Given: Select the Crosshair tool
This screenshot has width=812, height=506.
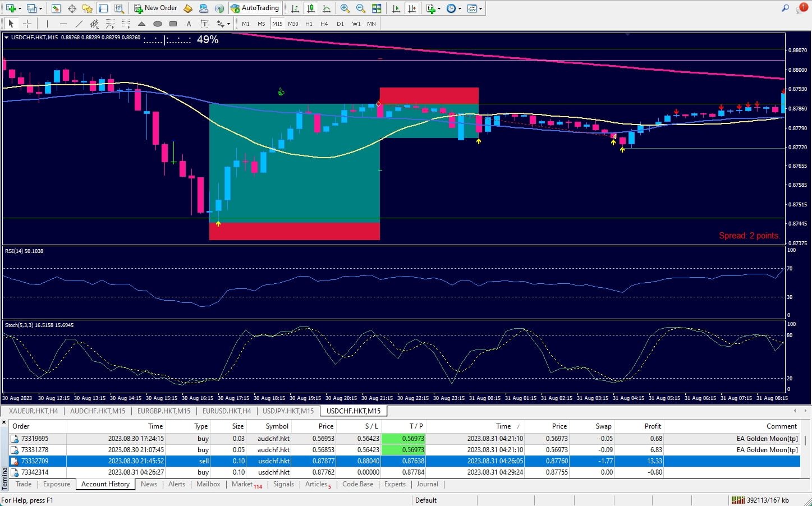Looking at the screenshot, I should tap(27, 24).
